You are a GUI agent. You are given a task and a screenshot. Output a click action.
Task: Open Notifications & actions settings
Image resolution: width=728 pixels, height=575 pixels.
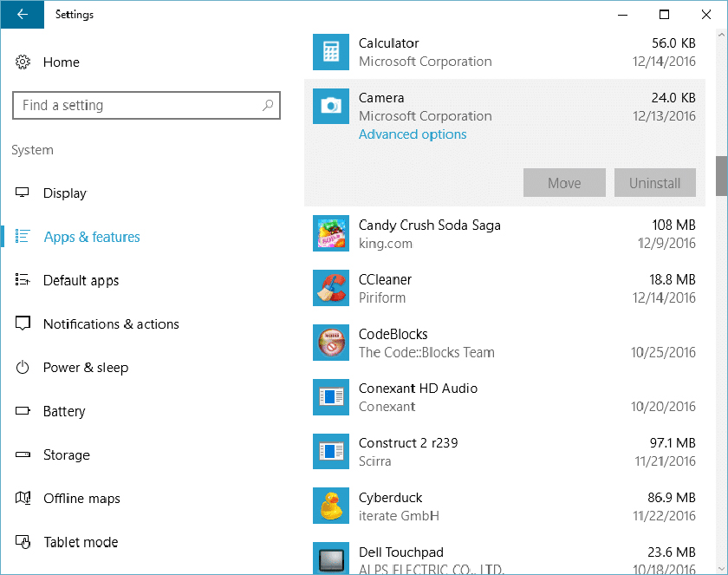(x=111, y=324)
